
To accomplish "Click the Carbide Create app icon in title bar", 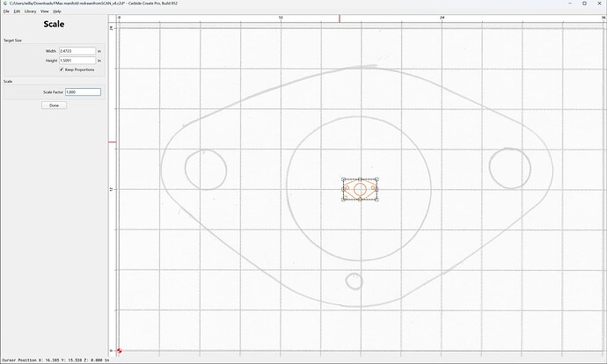I will [5, 4].
